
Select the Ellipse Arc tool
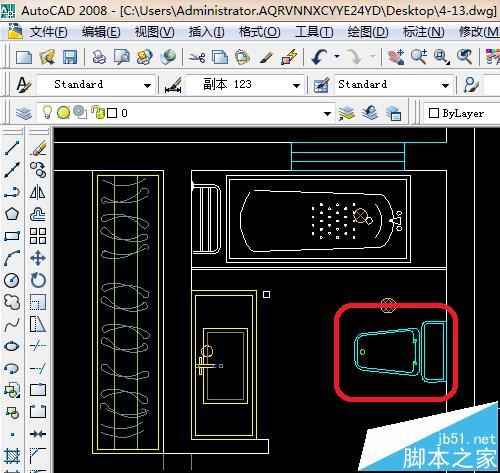coord(12,368)
